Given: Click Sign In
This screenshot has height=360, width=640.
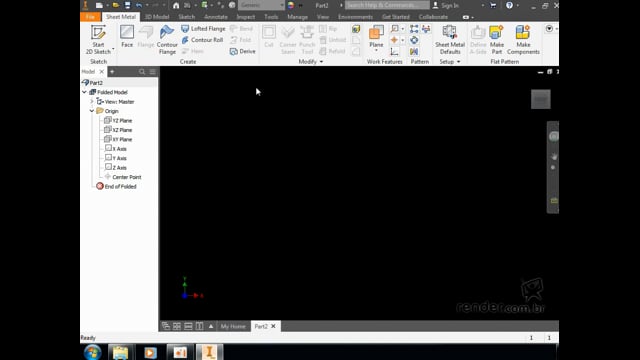Looking at the screenshot, I should [446, 5].
